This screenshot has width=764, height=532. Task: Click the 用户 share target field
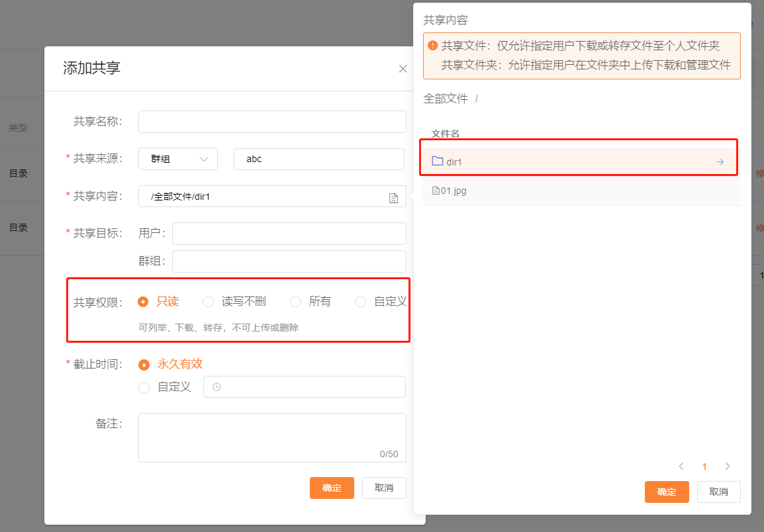pyautogui.click(x=289, y=234)
